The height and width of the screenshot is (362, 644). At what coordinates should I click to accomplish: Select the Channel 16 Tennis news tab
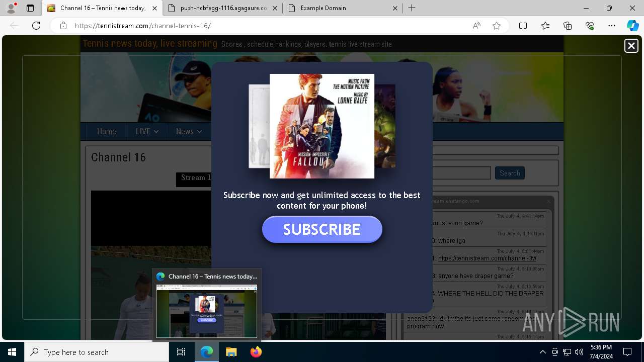pyautogui.click(x=102, y=8)
